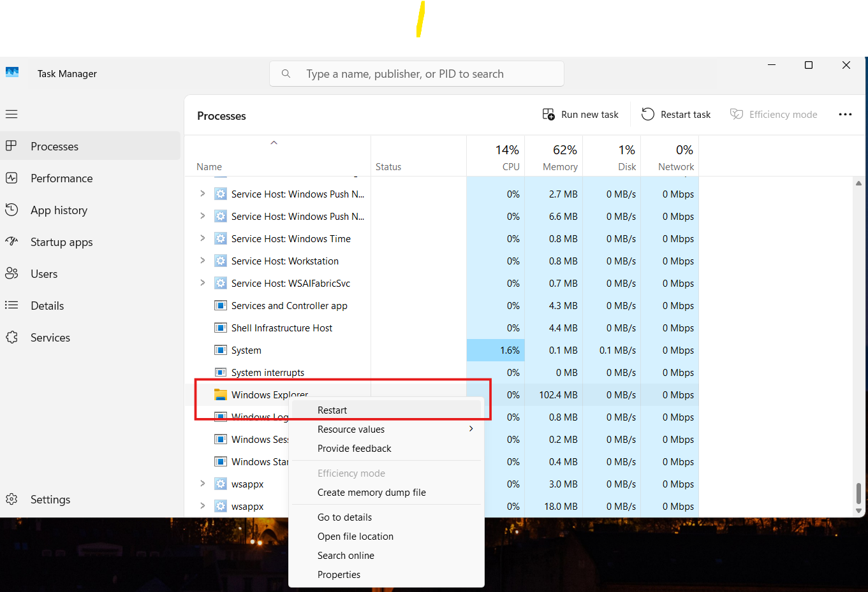Click the Services puzzle icon in the sidebar
The width and height of the screenshot is (868, 592).
[11, 337]
